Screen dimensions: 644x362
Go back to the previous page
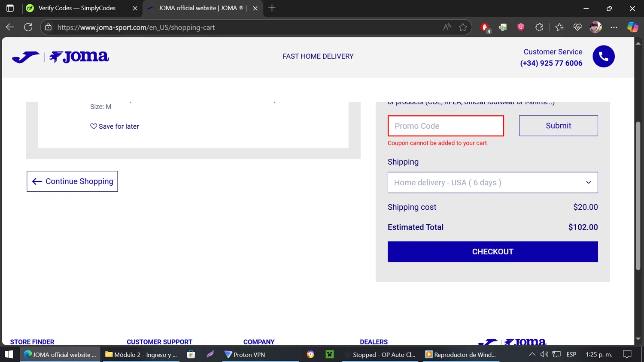(x=10, y=27)
